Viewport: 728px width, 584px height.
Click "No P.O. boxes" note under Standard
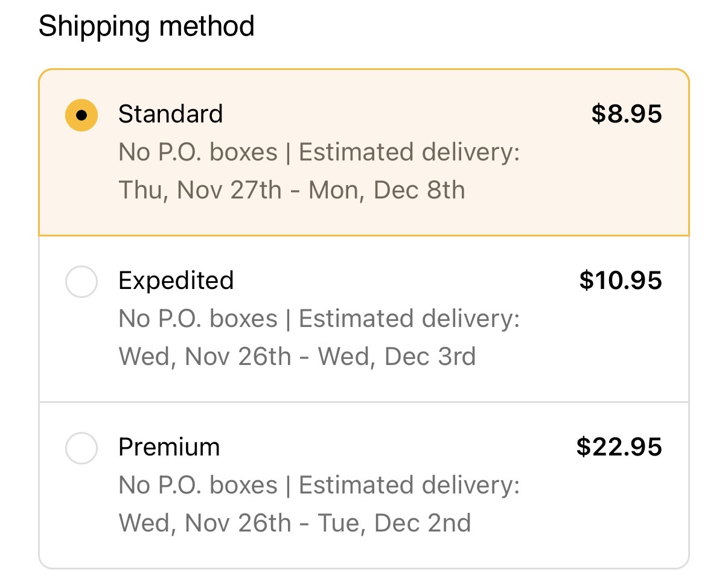click(x=198, y=153)
